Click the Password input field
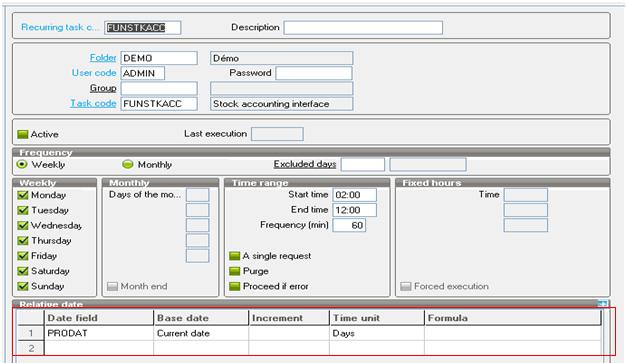627x363 pixels. 314,73
